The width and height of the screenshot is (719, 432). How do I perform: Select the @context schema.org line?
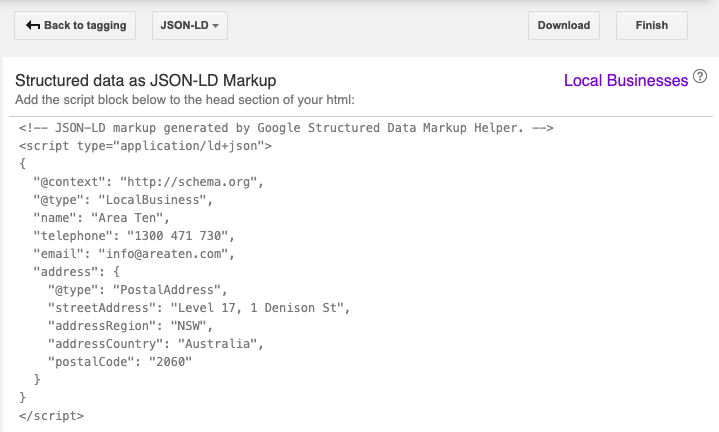pos(147,182)
